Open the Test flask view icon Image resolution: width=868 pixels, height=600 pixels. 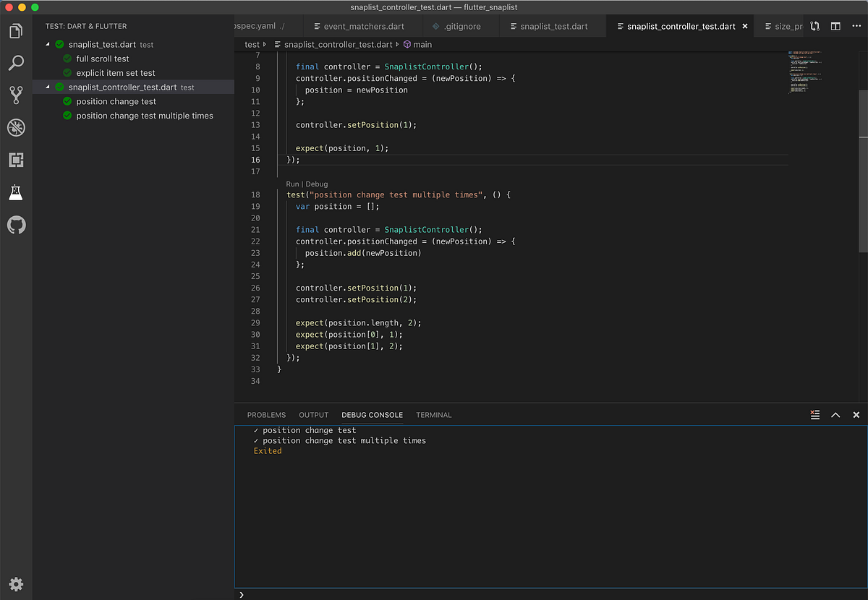coord(16,192)
